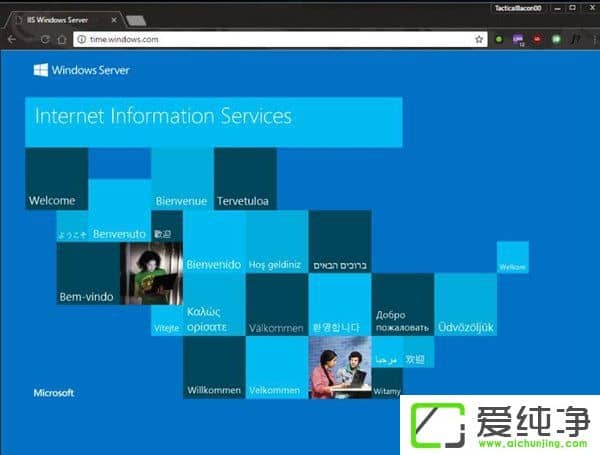This screenshot has height=455, width=600.
Task: Click the Benvenuto tile
Action: click(x=119, y=210)
